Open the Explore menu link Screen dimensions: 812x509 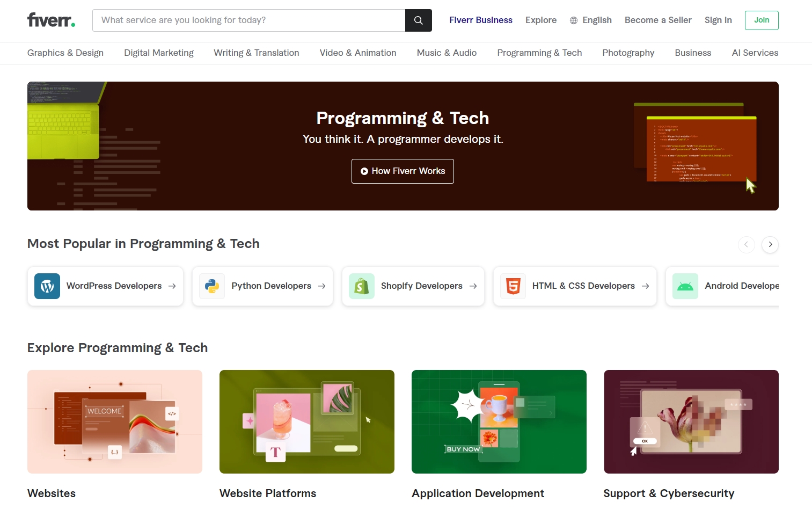(541, 20)
